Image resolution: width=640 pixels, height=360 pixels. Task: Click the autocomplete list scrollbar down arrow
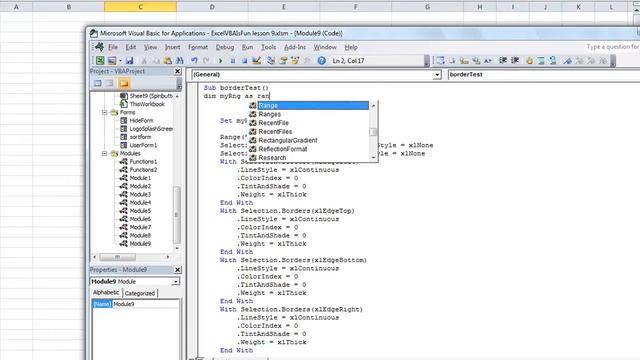[x=373, y=158]
